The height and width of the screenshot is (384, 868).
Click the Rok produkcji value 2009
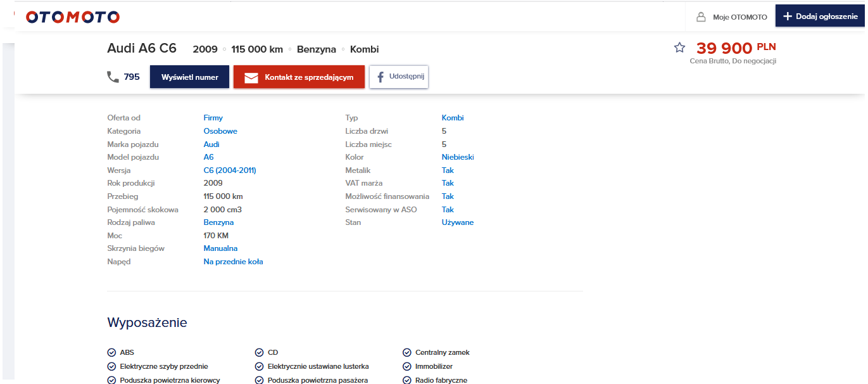point(213,183)
